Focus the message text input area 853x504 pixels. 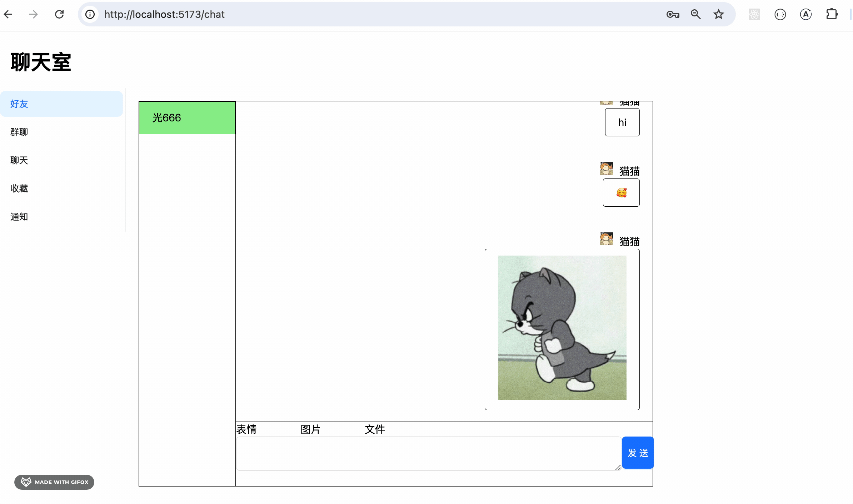click(x=428, y=453)
